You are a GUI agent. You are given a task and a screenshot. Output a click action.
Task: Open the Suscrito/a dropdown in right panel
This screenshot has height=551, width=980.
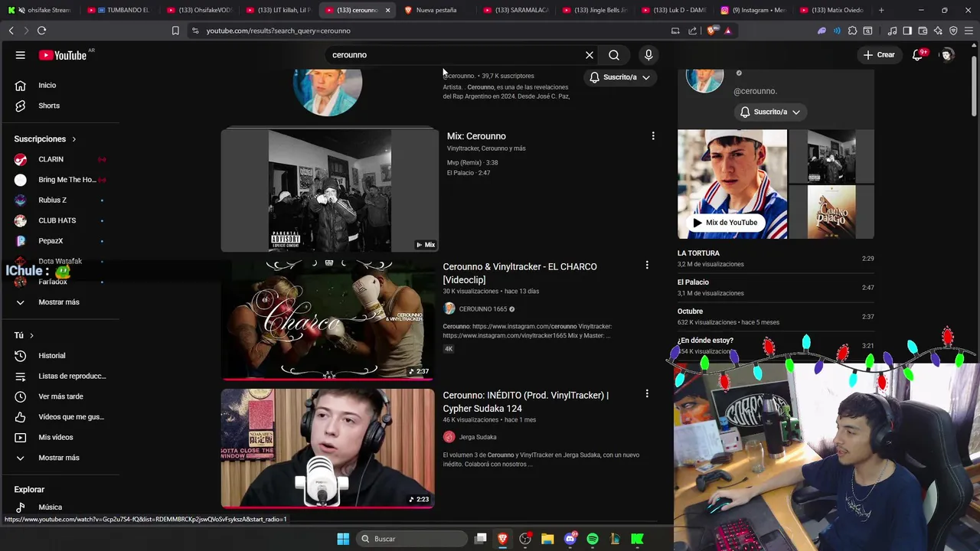pos(770,112)
